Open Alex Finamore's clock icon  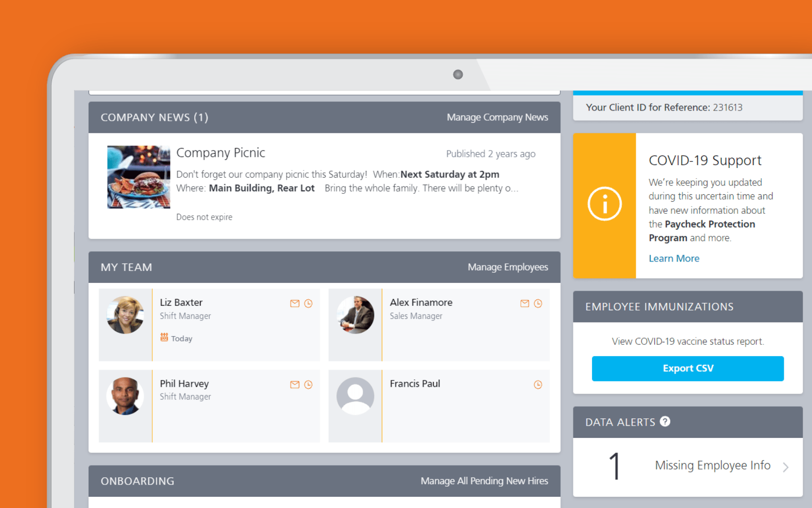pyautogui.click(x=538, y=303)
